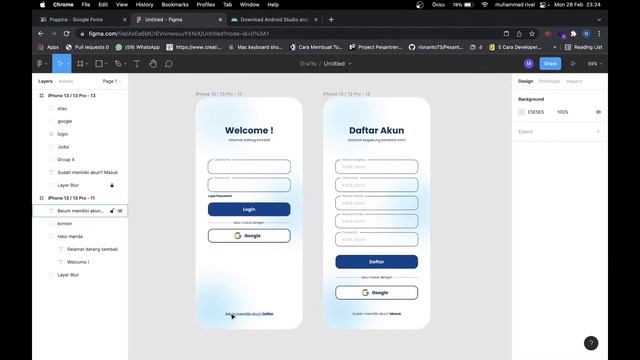Toggle background color visibility eye
Screen dimensions: 640x360
[x=598, y=112]
